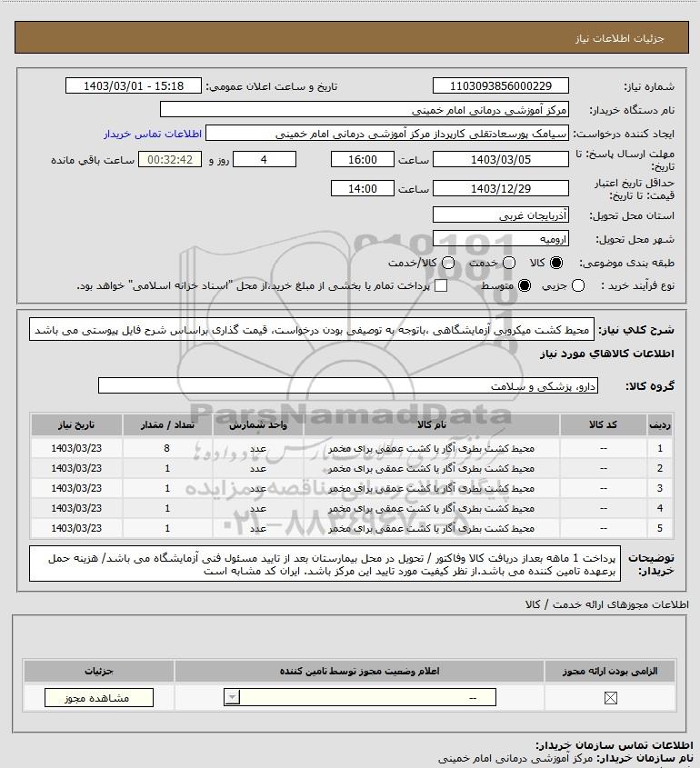This screenshot has height=768, width=700.
Task: Click the شماره نیاز field 1103093856000229
Action: coord(501,85)
